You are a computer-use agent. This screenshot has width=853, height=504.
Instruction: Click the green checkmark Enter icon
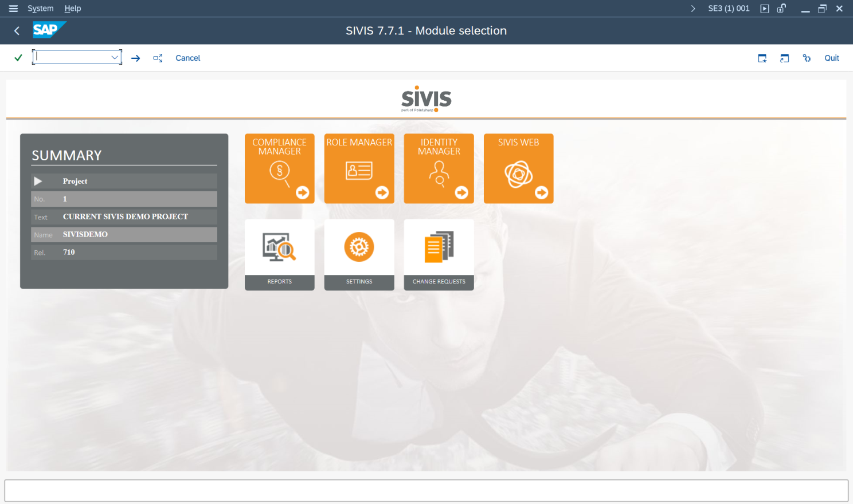pos(18,58)
